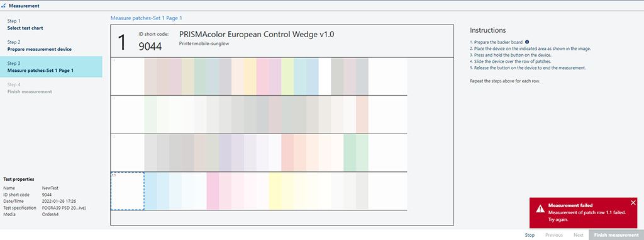Click the pink patch in bottom row

click(x=213, y=191)
